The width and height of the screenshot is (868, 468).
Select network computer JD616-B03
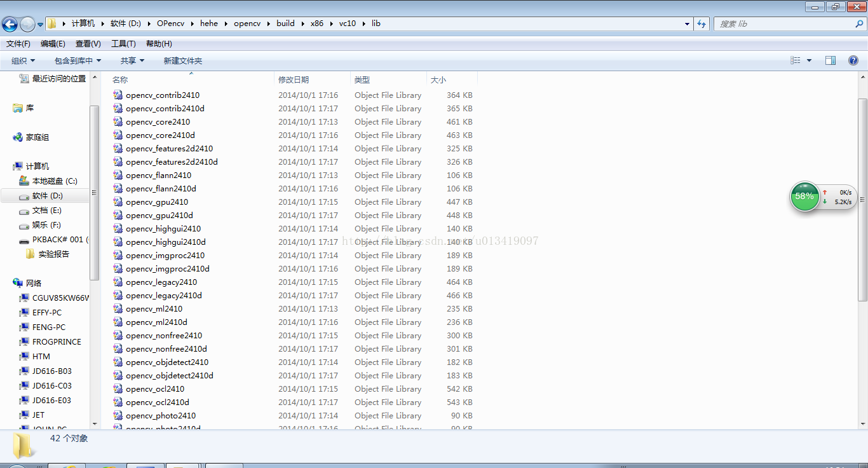pos(45,371)
